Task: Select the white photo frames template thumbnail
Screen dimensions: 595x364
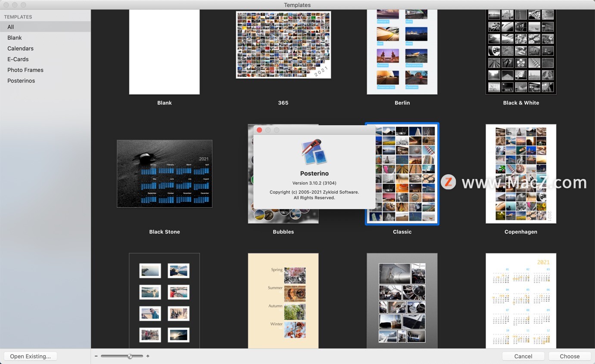Action: 164,301
